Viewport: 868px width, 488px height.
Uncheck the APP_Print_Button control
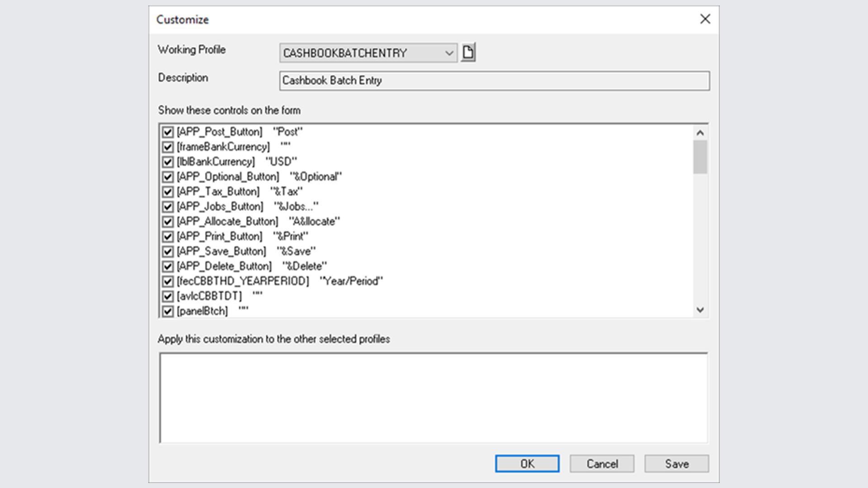[x=167, y=236]
